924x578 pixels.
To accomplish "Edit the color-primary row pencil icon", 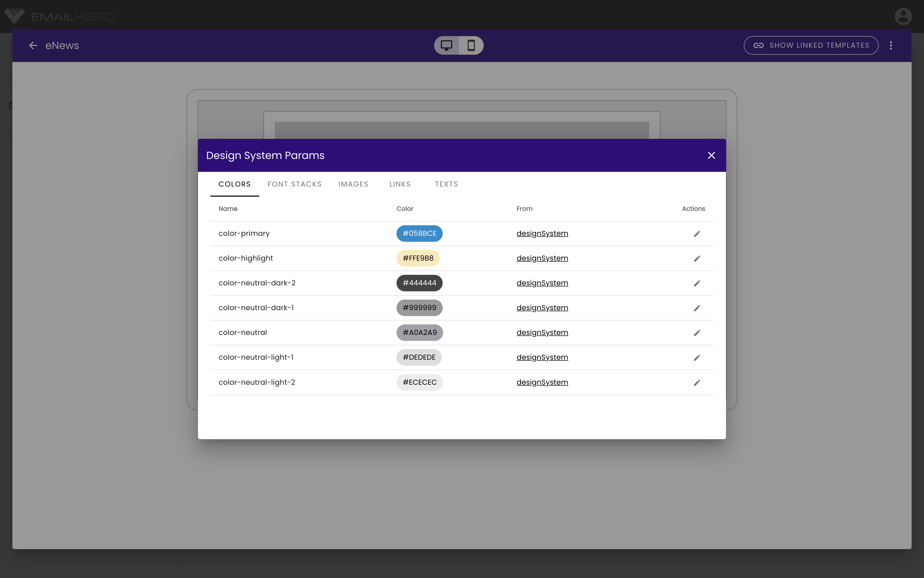I will coord(697,234).
